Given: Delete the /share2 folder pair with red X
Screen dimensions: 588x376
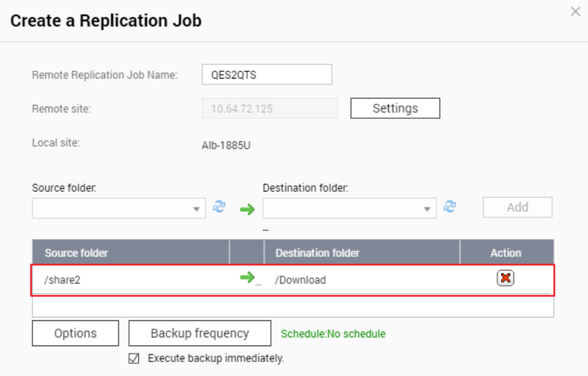Looking at the screenshot, I should point(505,279).
